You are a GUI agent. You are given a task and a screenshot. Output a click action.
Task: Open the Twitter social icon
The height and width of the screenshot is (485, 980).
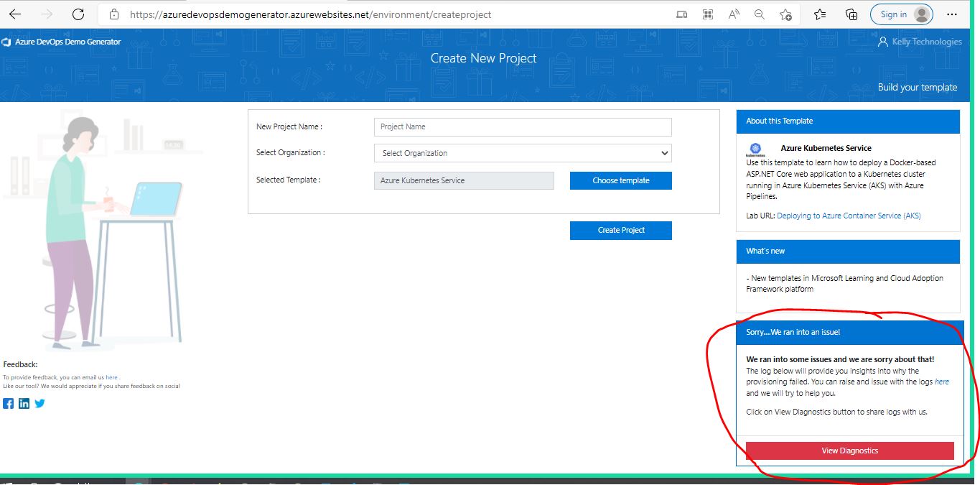39,403
